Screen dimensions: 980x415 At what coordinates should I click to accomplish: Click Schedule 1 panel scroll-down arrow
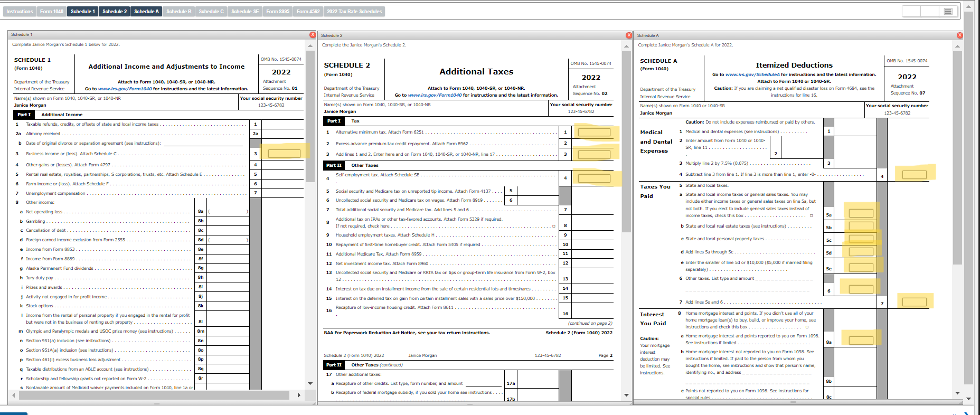click(310, 383)
